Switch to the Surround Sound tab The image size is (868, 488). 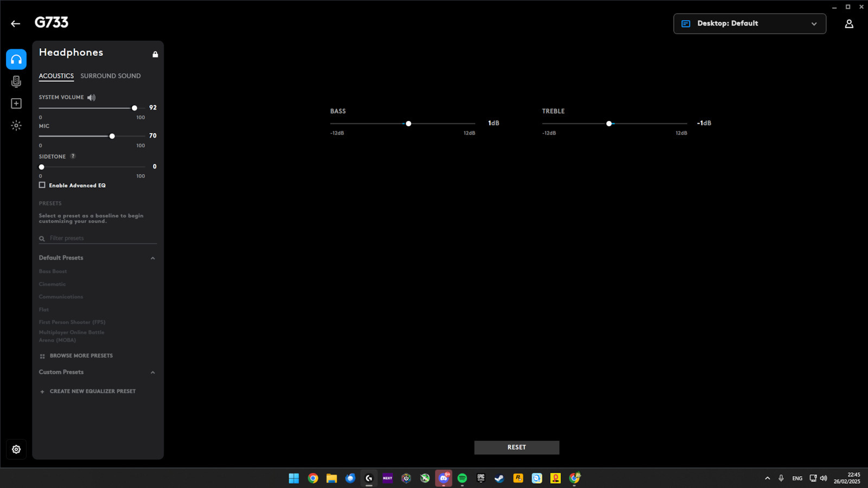(x=110, y=76)
